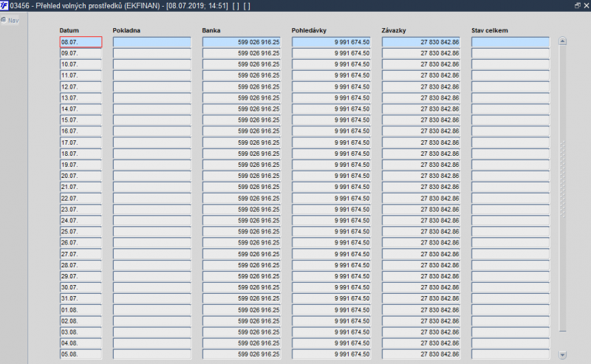Select the Datum field 27.07.

click(81, 254)
